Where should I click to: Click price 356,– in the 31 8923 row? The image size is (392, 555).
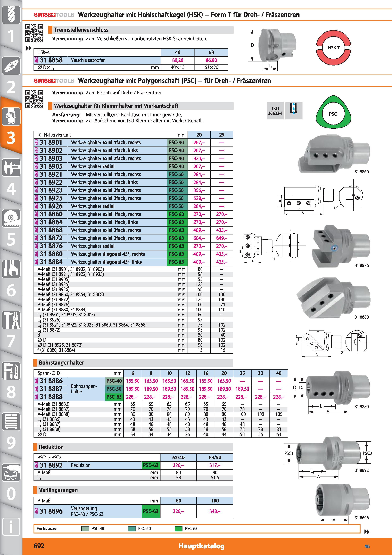click(x=199, y=190)
